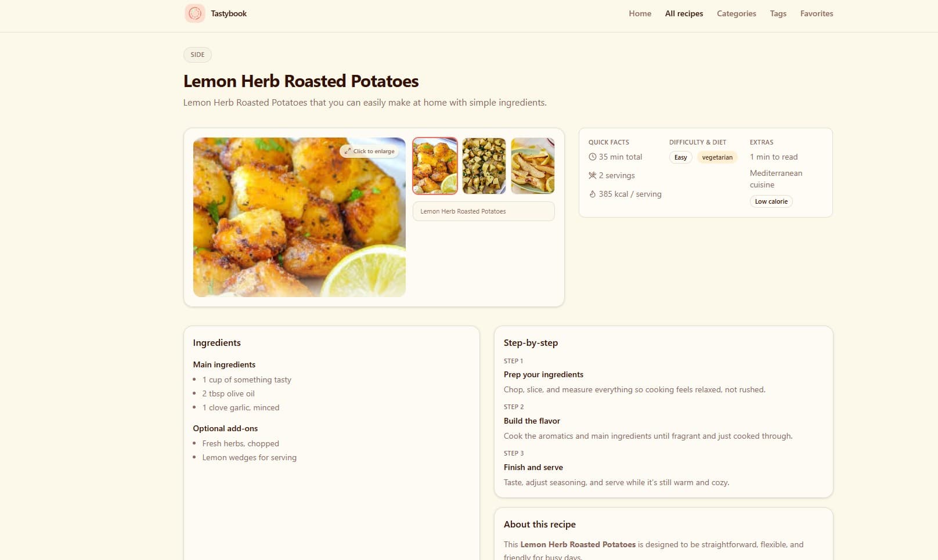Switch to the Tags section
Viewport: 938px width, 560px height.
(x=778, y=13)
